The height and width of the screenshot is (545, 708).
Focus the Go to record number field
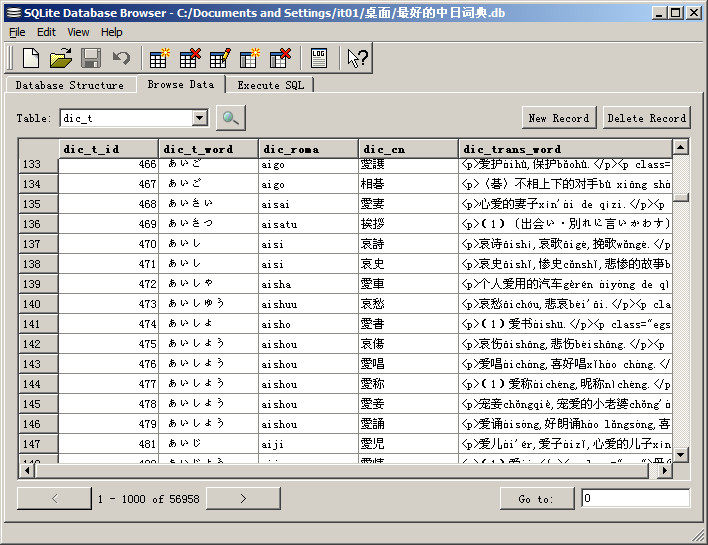pos(635,498)
